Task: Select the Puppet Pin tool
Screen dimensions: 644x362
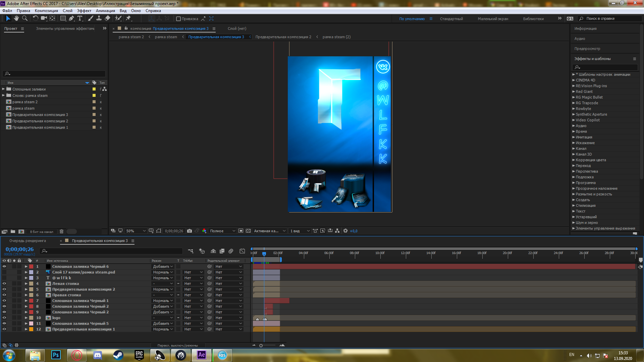Action: (128, 18)
